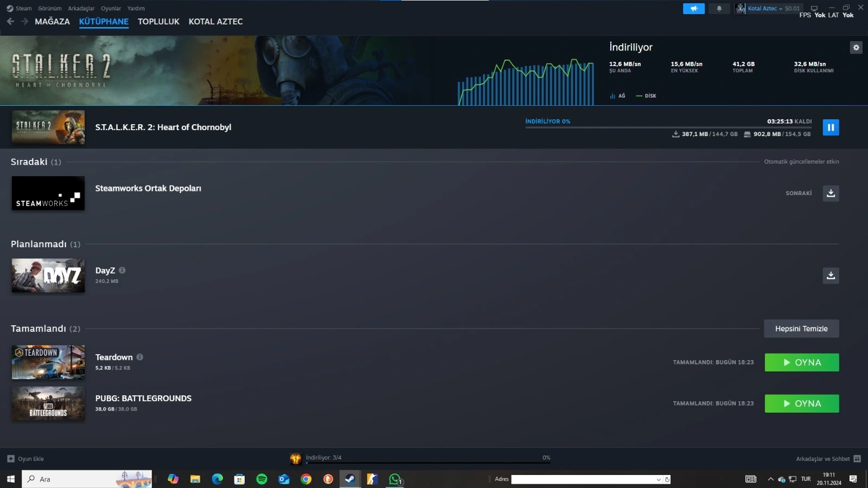Download Steamworks Ortak Depoları now
This screenshot has width=868, height=488.
click(x=831, y=194)
